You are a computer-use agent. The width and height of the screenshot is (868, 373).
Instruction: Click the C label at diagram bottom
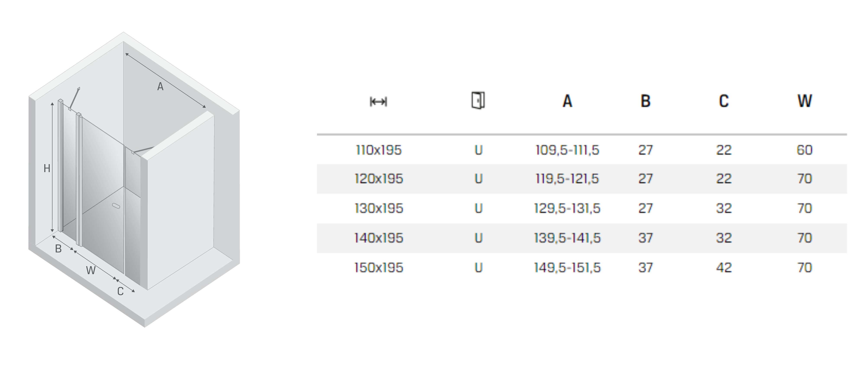[x=120, y=291]
